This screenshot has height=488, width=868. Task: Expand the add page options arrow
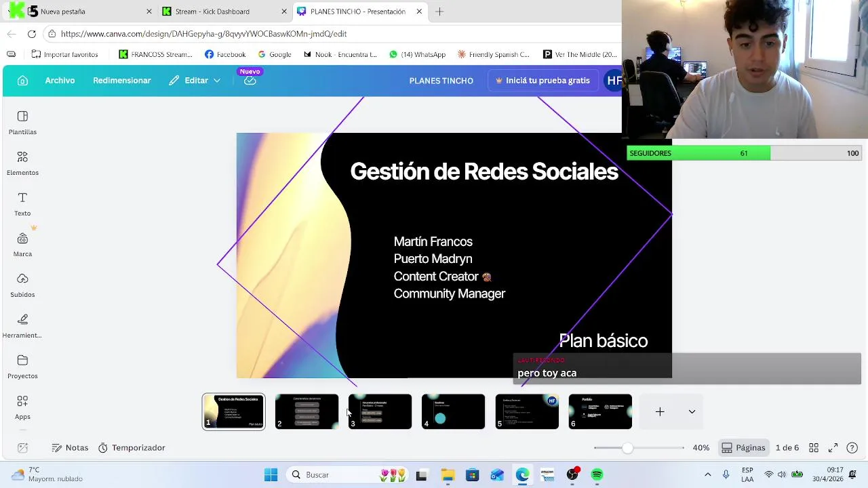(x=692, y=411)
